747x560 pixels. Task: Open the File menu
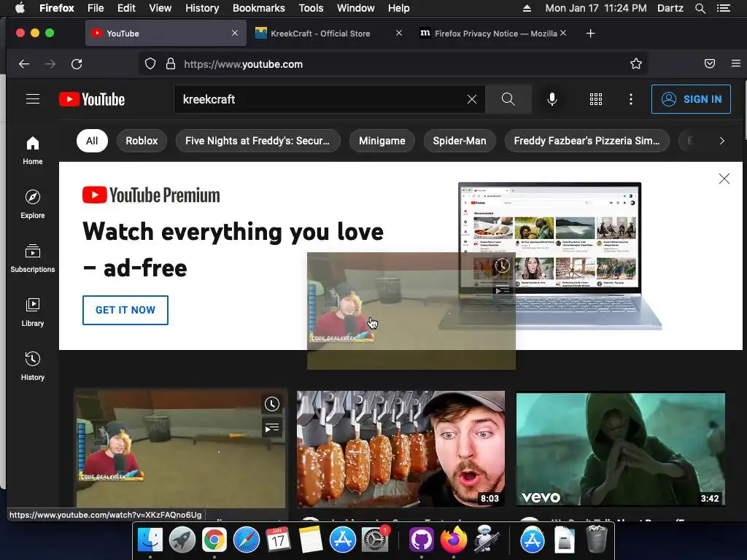(96, 8)
